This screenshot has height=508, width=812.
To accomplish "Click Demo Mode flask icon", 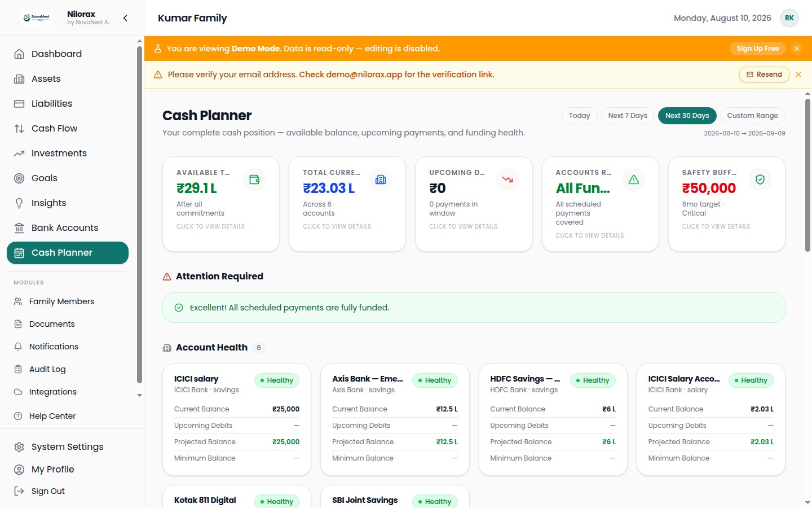I will coord(158,49).
